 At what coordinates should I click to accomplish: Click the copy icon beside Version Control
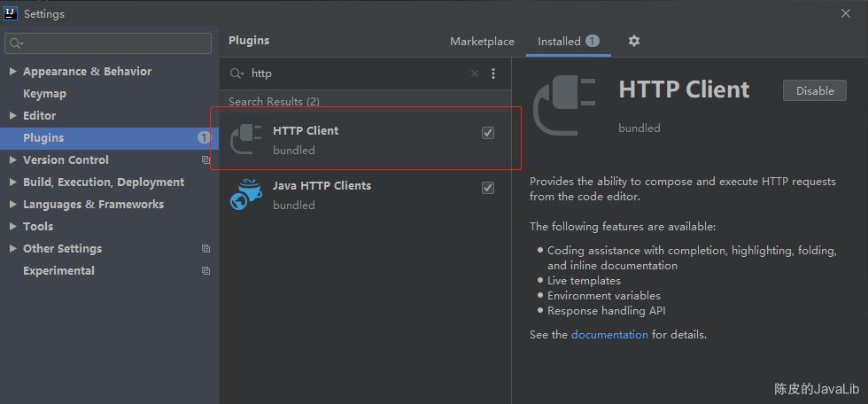coord(205,160)
